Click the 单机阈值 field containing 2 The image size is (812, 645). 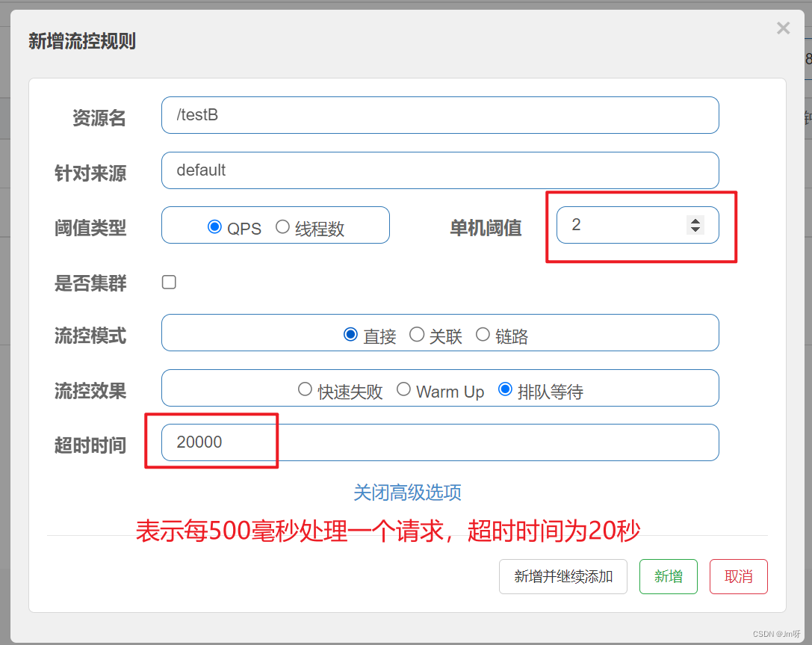pos(627,224)
